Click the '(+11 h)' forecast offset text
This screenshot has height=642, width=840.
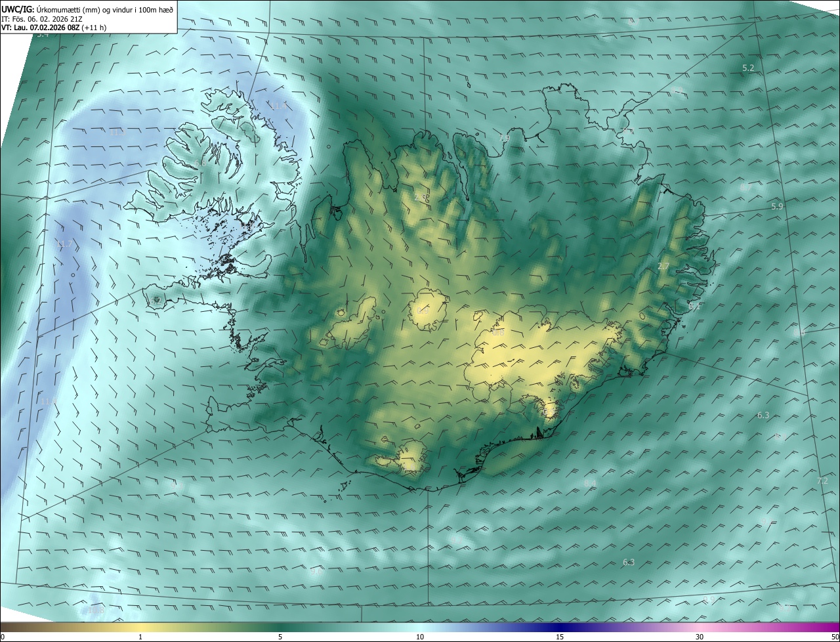pos(95,28)
